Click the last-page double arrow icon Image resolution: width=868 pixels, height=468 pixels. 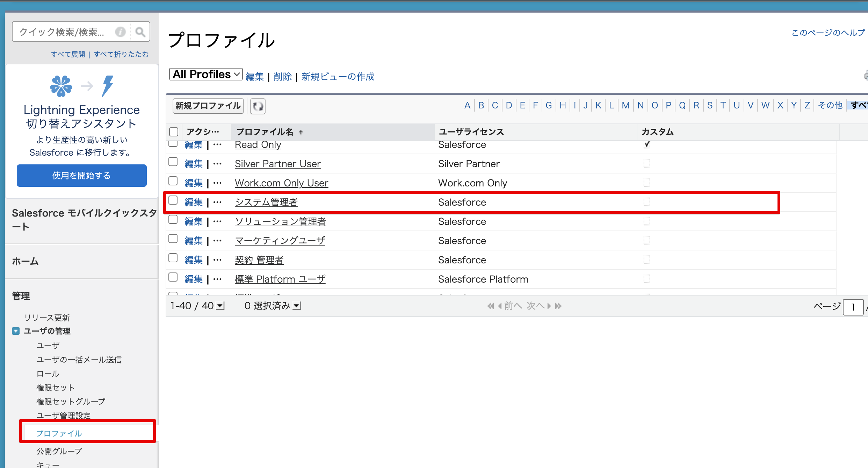pos(558,306)
